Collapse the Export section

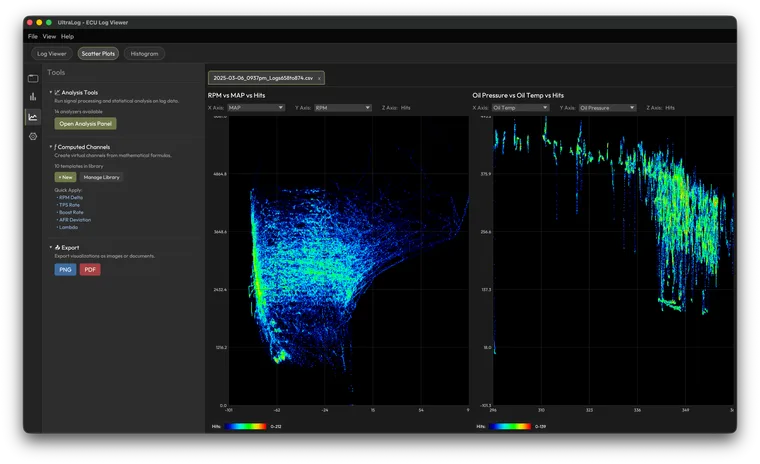click(50, 247)
